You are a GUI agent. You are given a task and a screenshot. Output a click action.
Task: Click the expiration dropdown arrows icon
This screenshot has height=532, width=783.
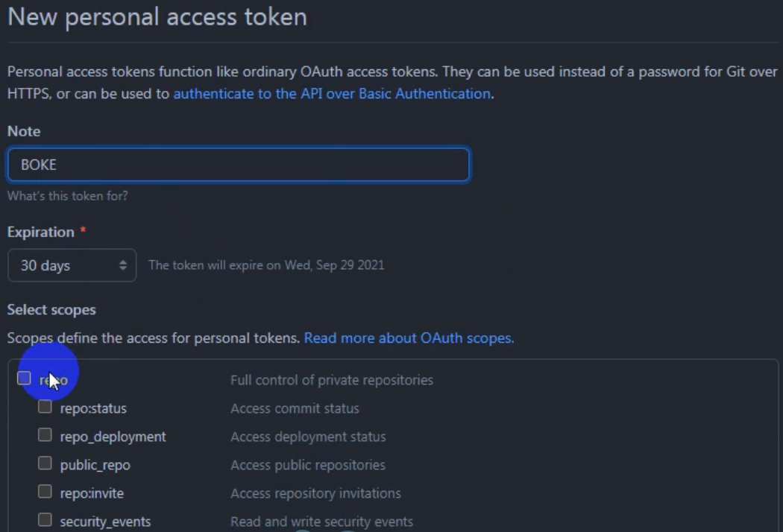click(x=123, y=265)
